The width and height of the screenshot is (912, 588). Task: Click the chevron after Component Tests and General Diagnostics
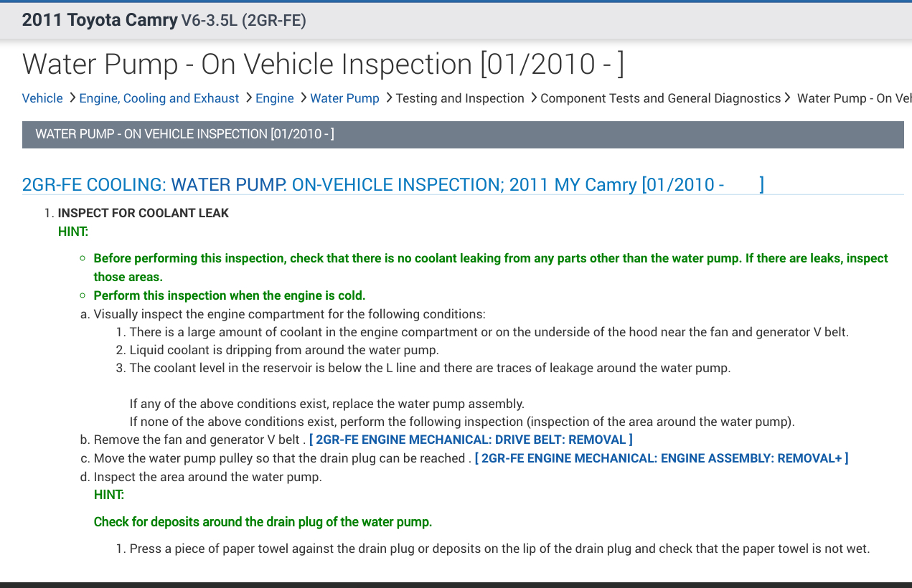pyautogui.click(x=788, y=98)
